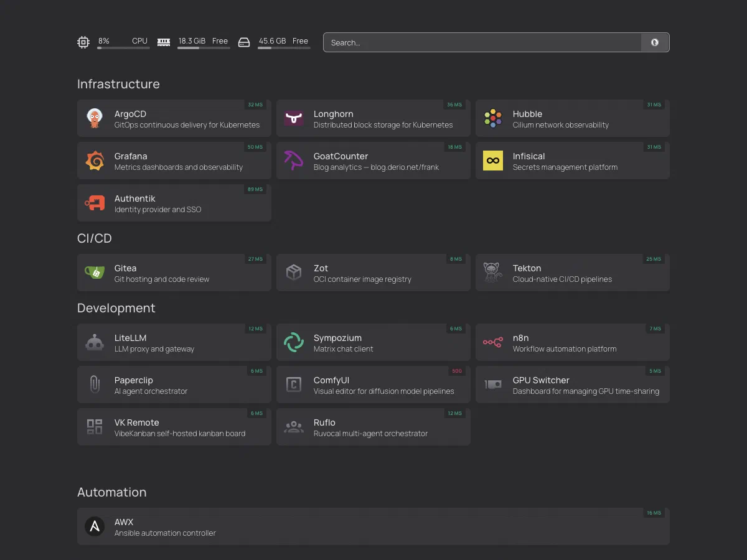Click the "45.6 GB" free disk value
The width and height of the screenshot is (747, 560).
[x=273, y=41]
